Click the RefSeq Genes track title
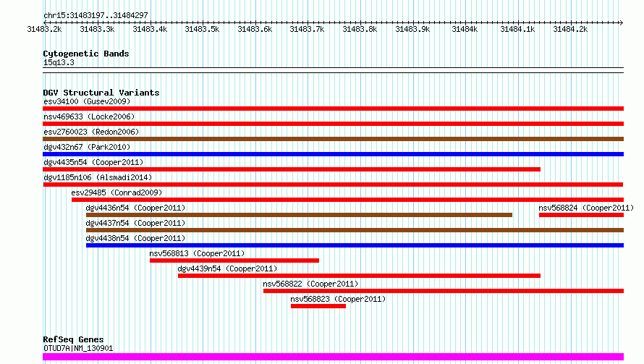This screenshot has width=644, height=364. 73,339
